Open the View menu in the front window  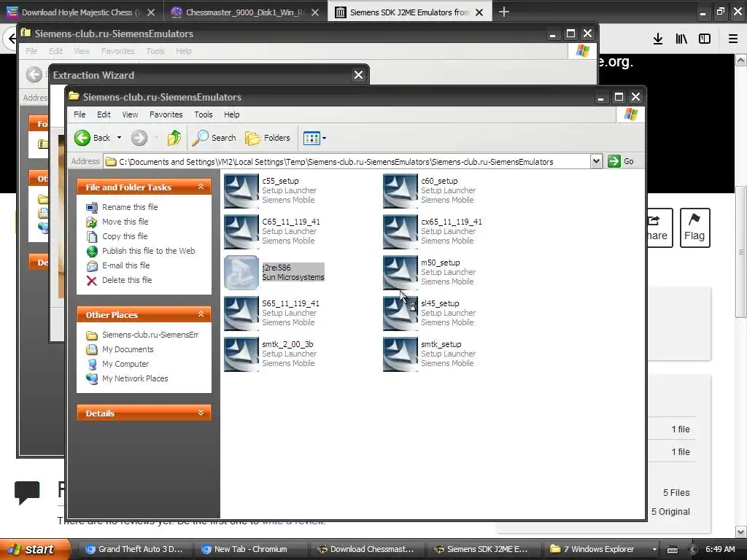click(x=130, y=114)
